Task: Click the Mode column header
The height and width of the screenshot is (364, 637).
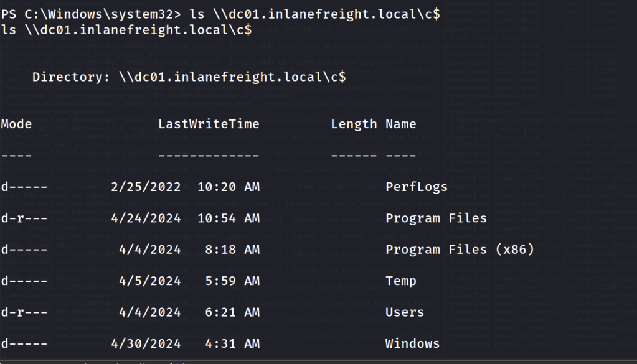Action: [x=16, y=124]
